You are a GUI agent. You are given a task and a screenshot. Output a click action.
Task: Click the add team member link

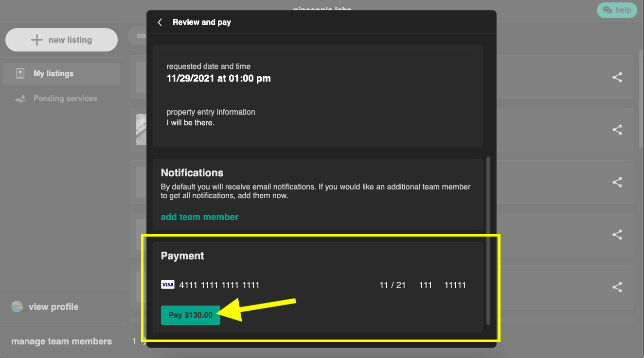click(x=199, y=217)
